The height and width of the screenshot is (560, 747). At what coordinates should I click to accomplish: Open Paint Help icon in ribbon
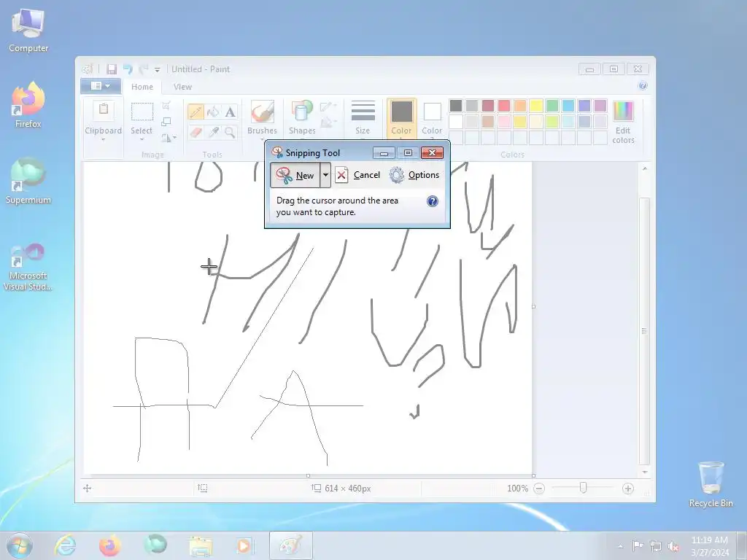pyautogui.click(x=643, y=86)
